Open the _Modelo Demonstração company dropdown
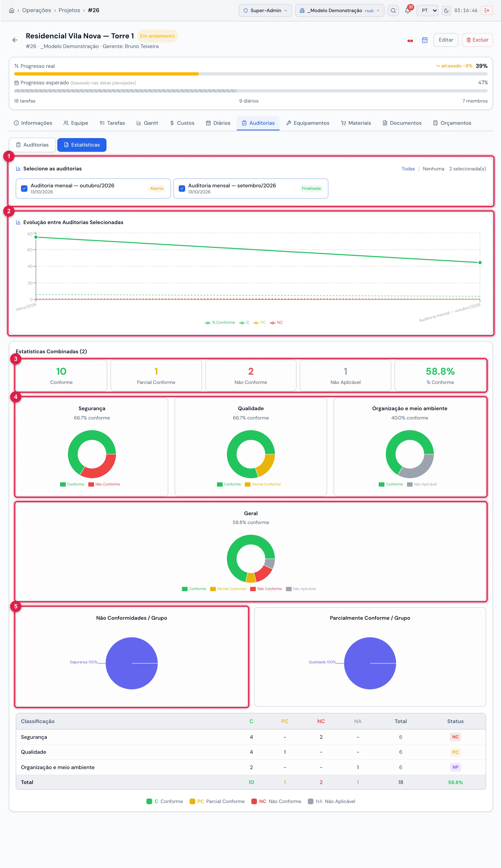Image resolution: width=501 pixels, height=868 pixels. [340, 10]
